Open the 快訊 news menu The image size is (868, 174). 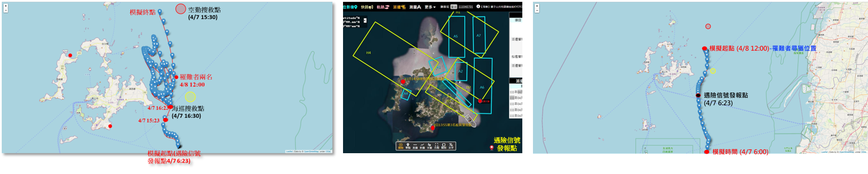(367, 7)
